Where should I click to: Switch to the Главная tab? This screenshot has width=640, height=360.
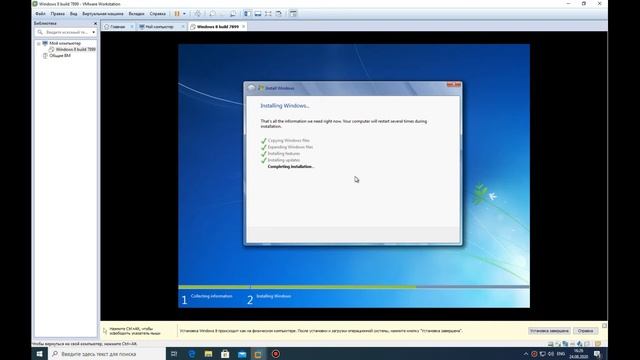[x=117, y=27]
